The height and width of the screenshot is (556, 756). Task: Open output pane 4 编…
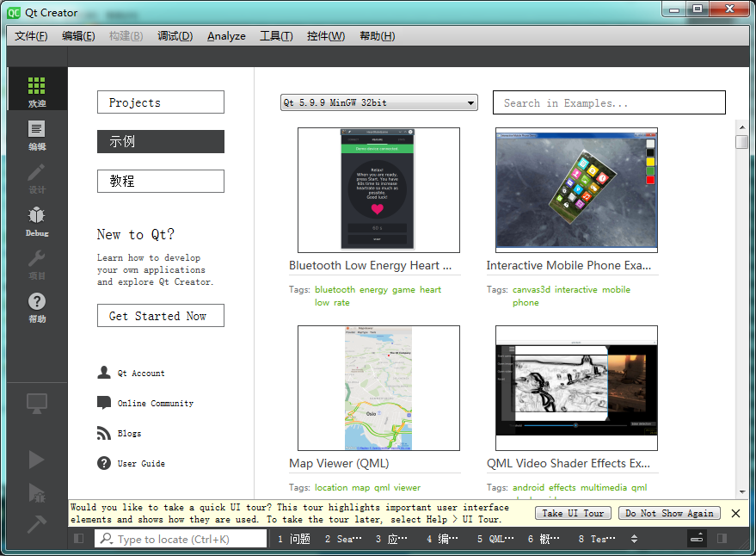[x=442, y=539]
